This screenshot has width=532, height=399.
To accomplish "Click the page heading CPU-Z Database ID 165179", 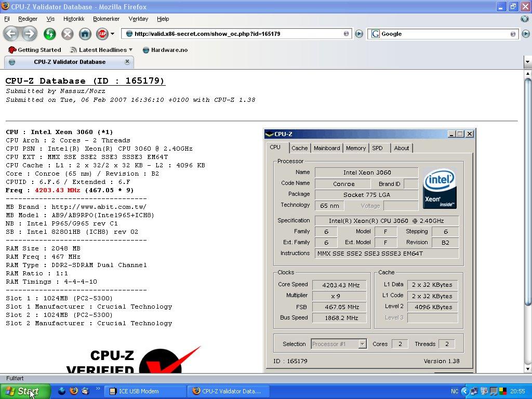I will click(85, 81).
